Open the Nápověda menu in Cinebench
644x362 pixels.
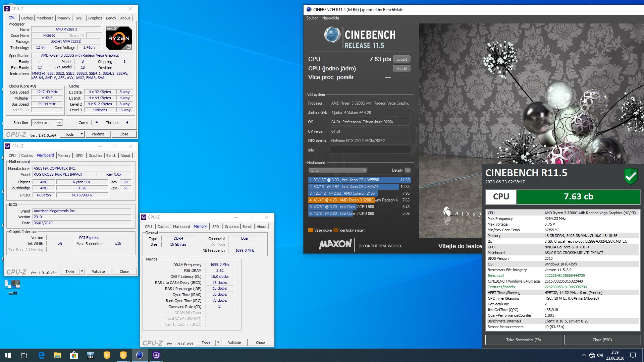click(x=331, y=18)
